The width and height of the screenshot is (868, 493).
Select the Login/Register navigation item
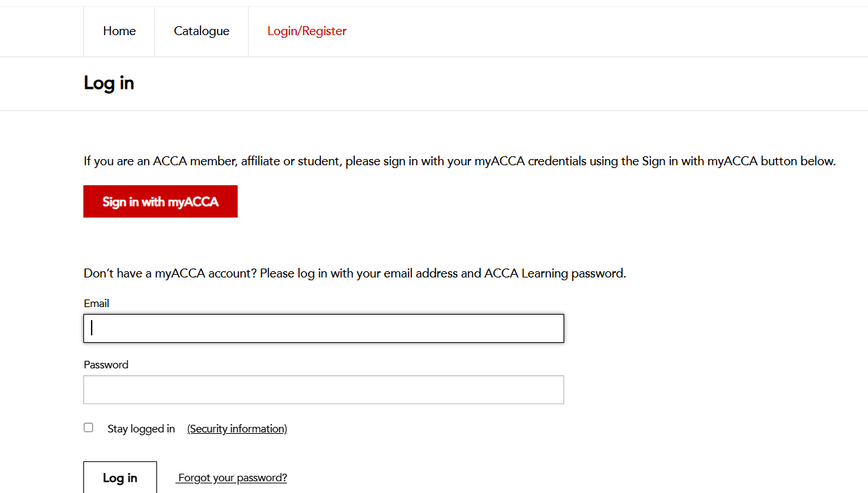tap(307, 31)
